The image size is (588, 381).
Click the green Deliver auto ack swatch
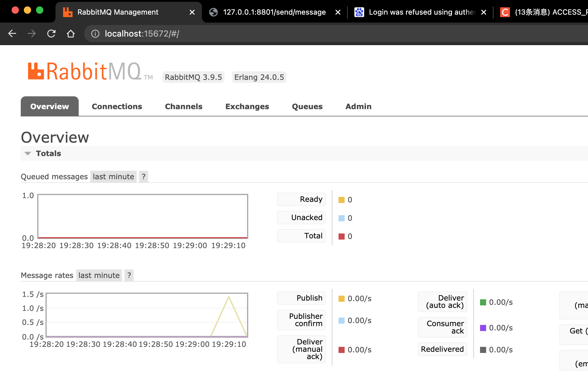pyautogui.click(x=483, y=302)
